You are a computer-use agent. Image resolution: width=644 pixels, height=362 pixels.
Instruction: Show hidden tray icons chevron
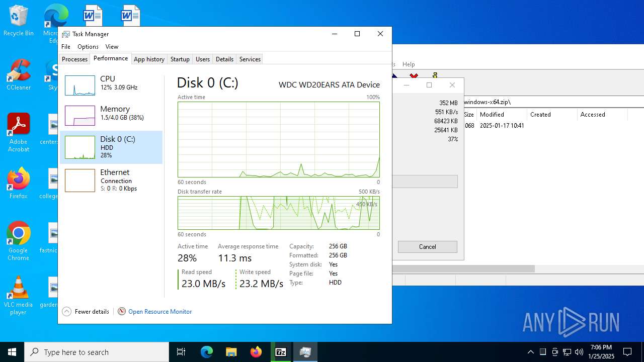(530, 352)
